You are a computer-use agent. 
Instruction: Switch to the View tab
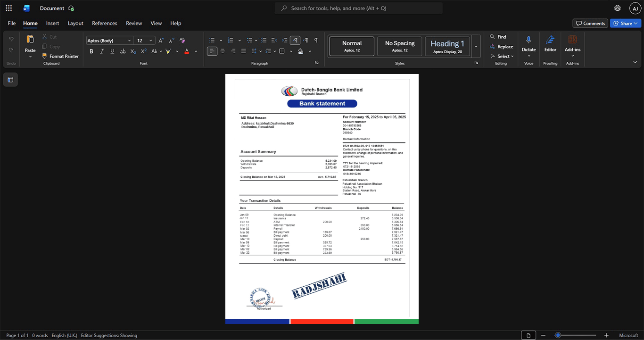pos(156,23)
